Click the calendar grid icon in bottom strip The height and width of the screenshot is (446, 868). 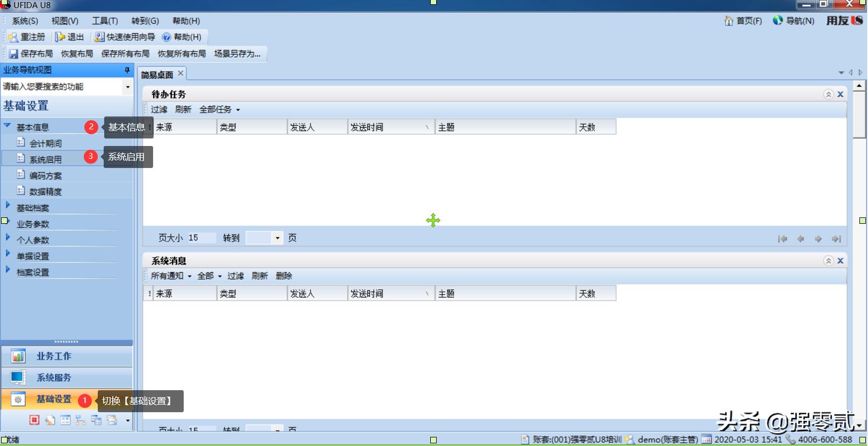click(x=65, y=420)
